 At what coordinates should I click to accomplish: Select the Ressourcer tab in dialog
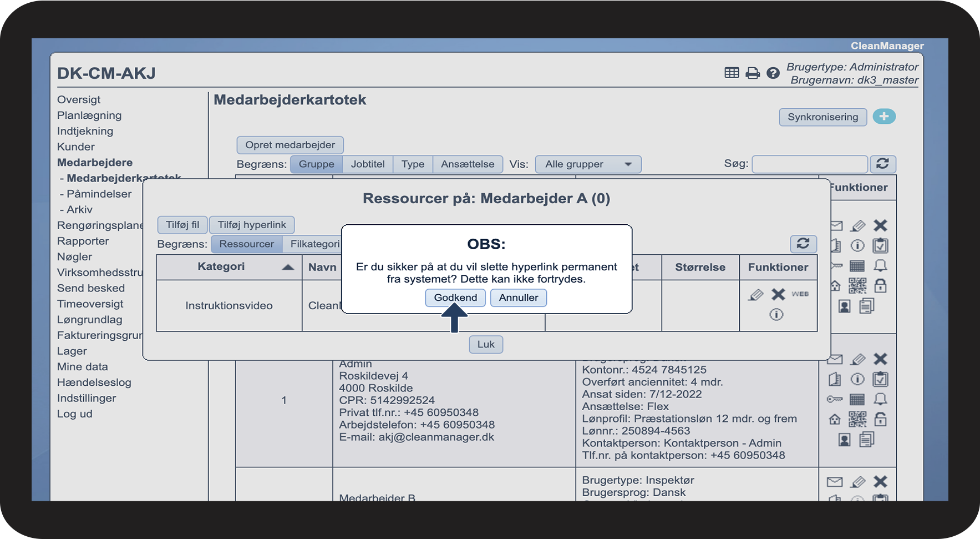coord(246,244)
